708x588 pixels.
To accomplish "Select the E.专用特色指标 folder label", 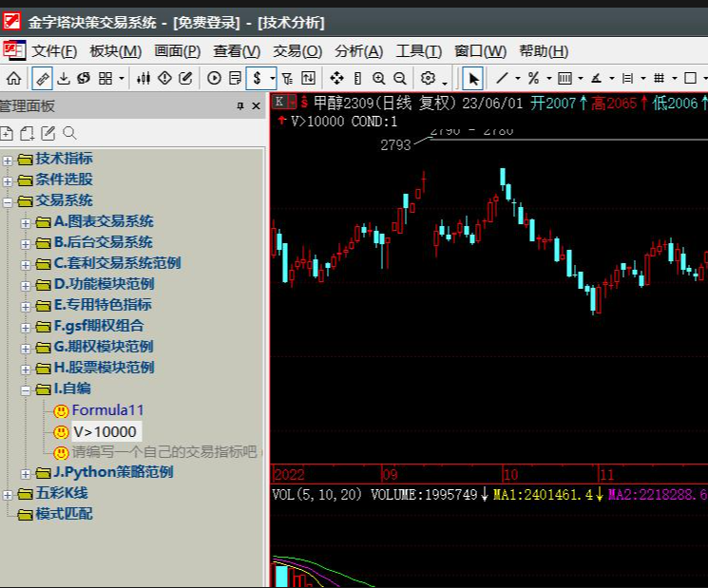I will [x=103, y=305].
